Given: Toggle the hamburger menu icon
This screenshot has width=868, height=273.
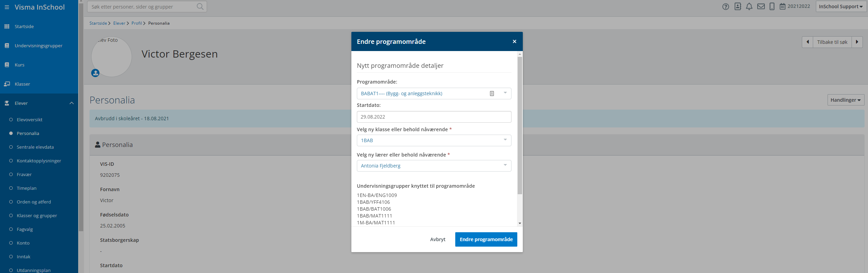Looking at the screenshot, I should [7, 7].
